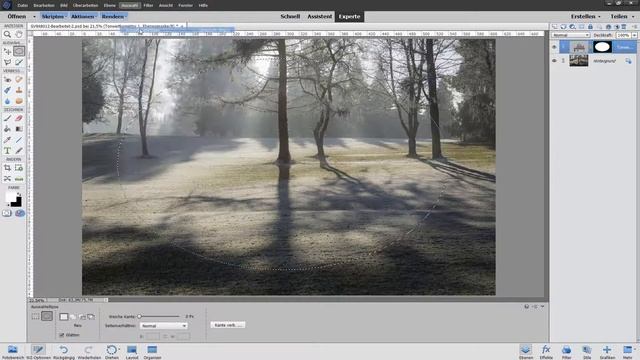Toggle the WZ-Optionen tool options panel
The width and height of the screenshot is (640, 360).
coord(38,352)
